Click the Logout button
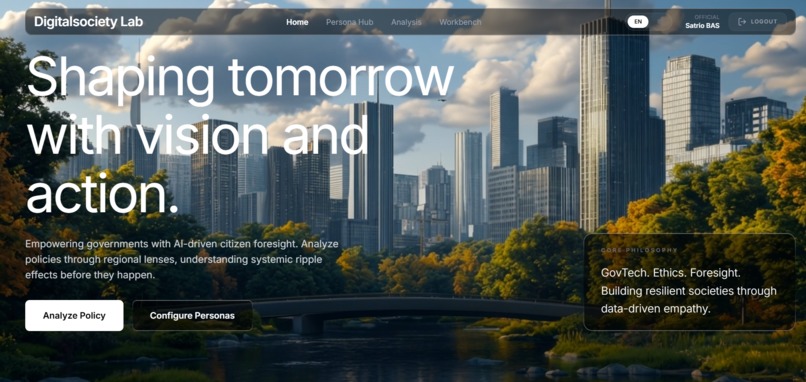Image resolution: width=806 pixels, height=382 pixels. [757, 22]
